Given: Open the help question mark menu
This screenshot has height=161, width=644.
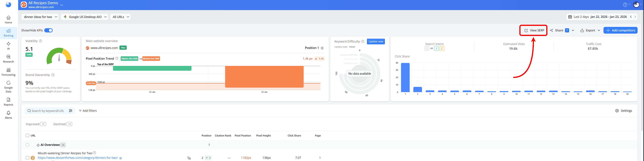Looking at the screenshot, I should tap(625, 5).
